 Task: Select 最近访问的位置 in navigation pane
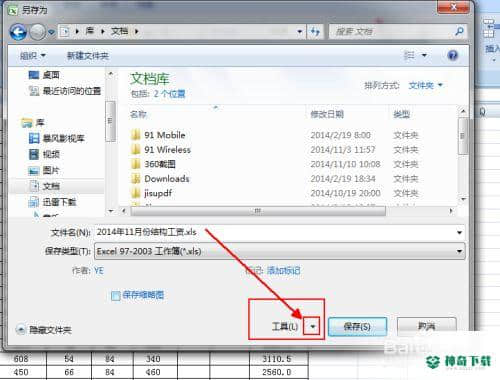(x=65, y=91)
